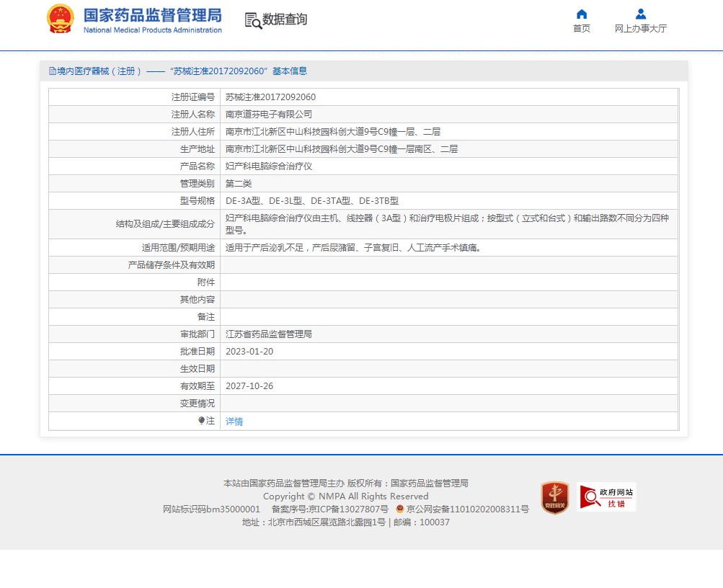Click the 有效期至 row label
This screenshot has height=588, width=723.
[198, 386]
